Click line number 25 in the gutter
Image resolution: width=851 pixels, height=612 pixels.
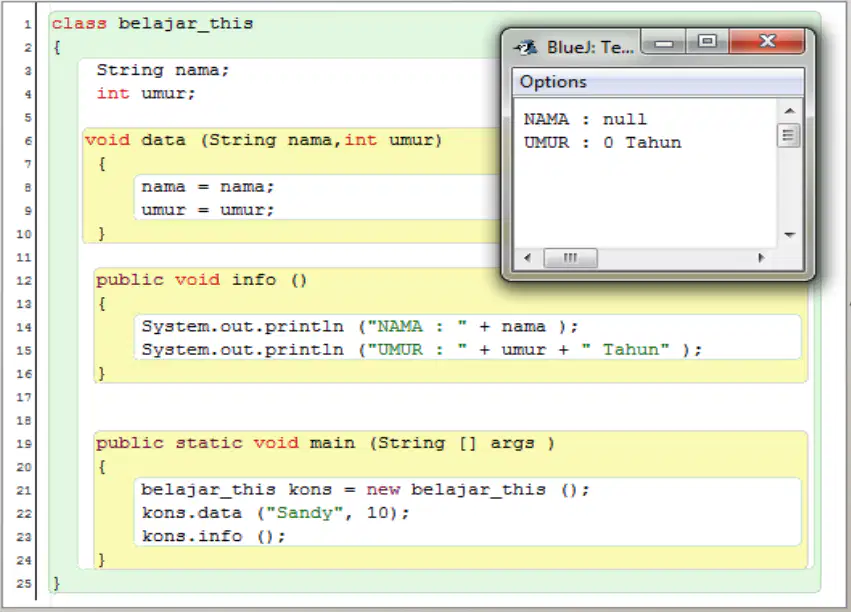(24, 584)
